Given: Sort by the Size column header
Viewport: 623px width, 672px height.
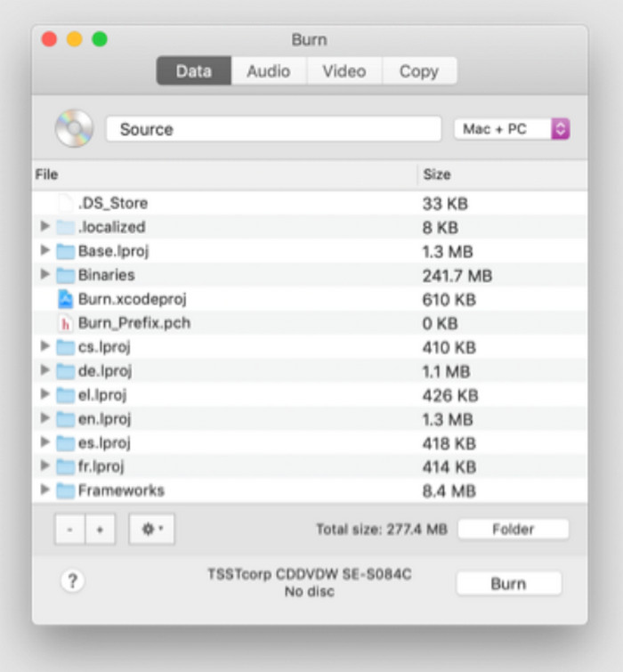Looking at the screenshot, I should click(503, 174).
